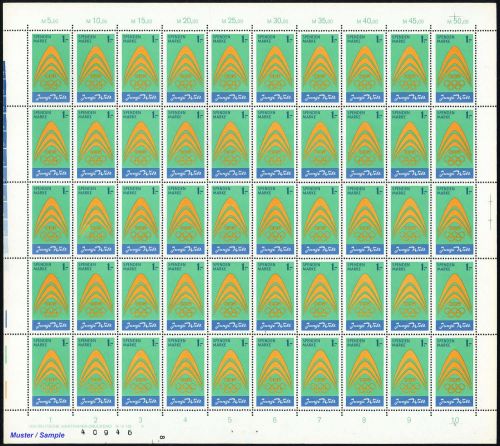Click the 'M 25,00' top margin label
This screenshot has width=500, height=446.
click(232, 21)
